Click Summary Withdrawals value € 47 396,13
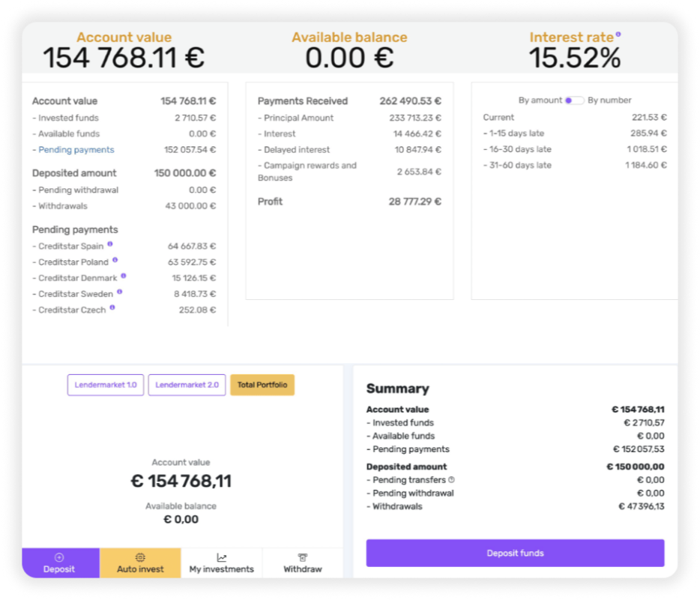Screen dimensions: 700x600 641,506
